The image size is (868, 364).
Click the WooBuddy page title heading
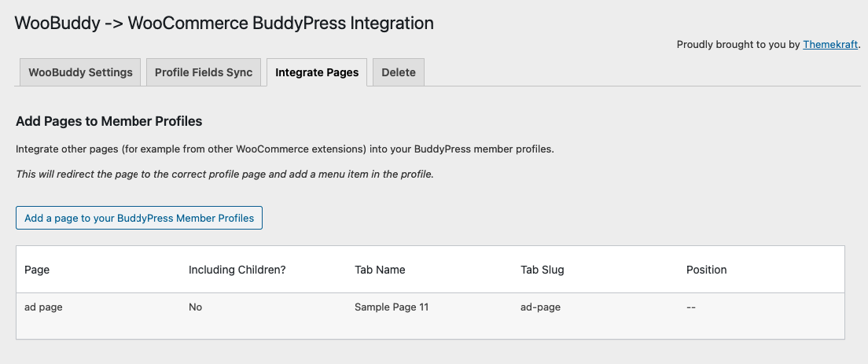pos(224,24)
